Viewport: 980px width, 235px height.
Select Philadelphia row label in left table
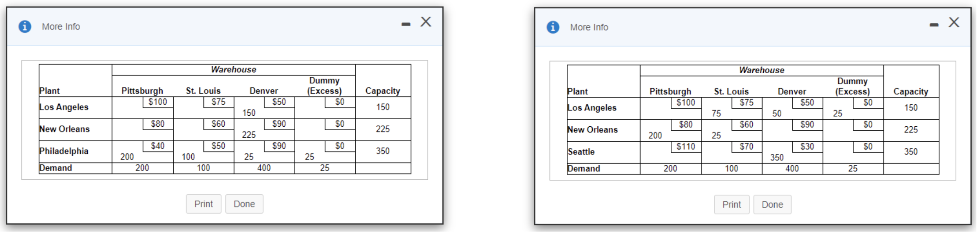pos(64,151)
